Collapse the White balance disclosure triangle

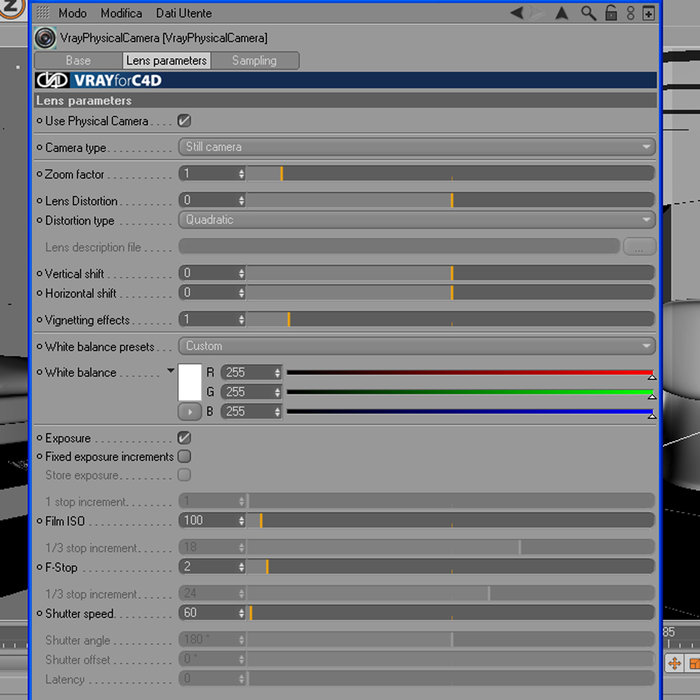click(x=171, y=371)
